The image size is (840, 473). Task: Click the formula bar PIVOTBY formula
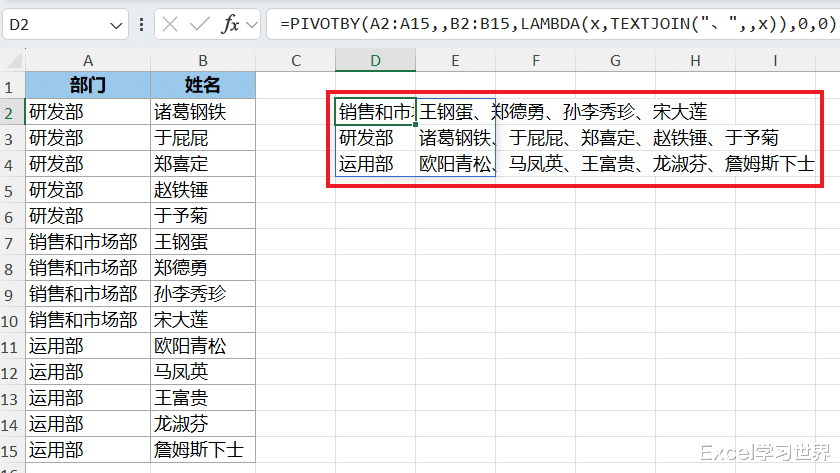[x=557, y=24]
